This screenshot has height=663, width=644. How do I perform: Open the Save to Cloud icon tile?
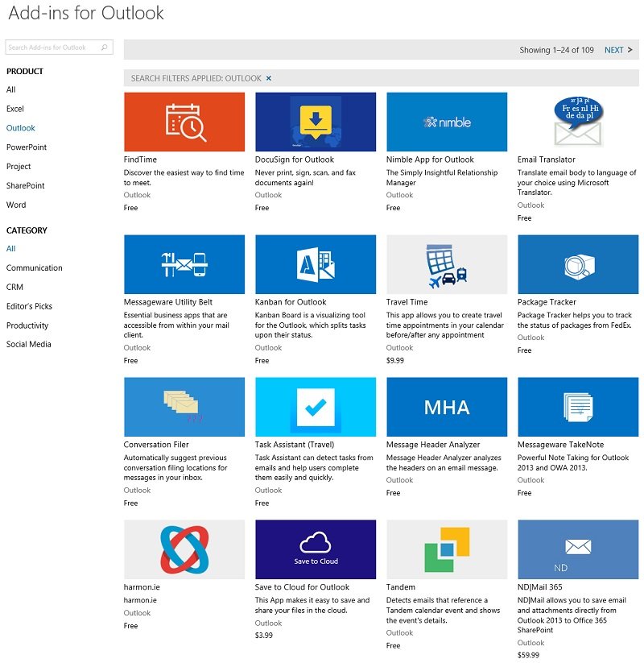316,549
